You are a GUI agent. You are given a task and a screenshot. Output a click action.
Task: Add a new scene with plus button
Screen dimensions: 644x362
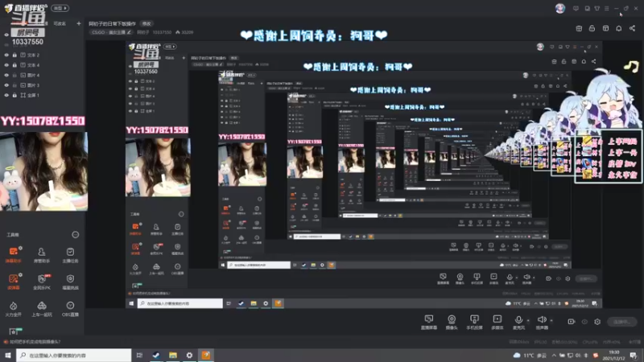coord(78,24)
